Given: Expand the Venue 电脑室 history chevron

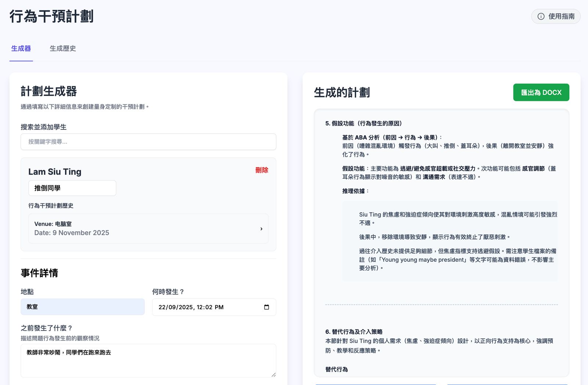Looking at the screenshot, I should click(261, 229).
